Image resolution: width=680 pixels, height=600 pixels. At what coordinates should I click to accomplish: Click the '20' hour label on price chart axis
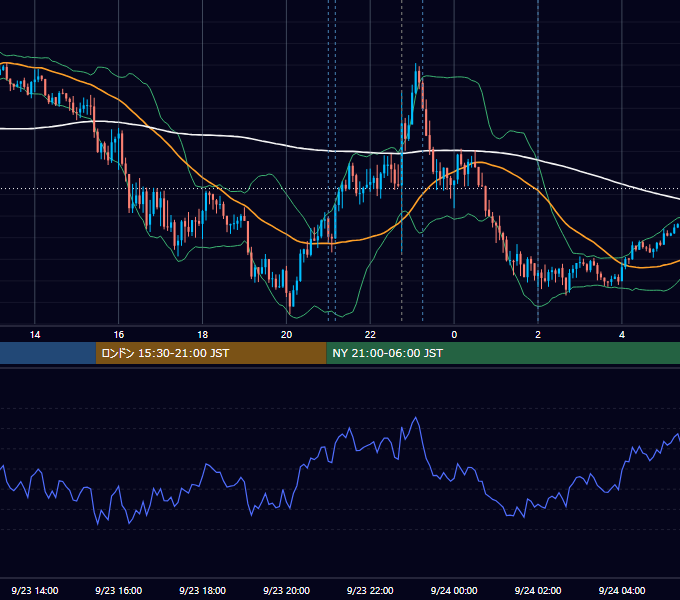[286, 335]
